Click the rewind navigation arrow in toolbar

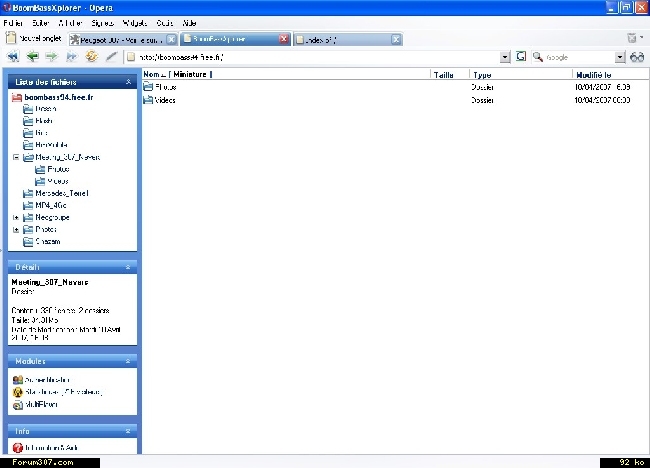coord(13,56)
